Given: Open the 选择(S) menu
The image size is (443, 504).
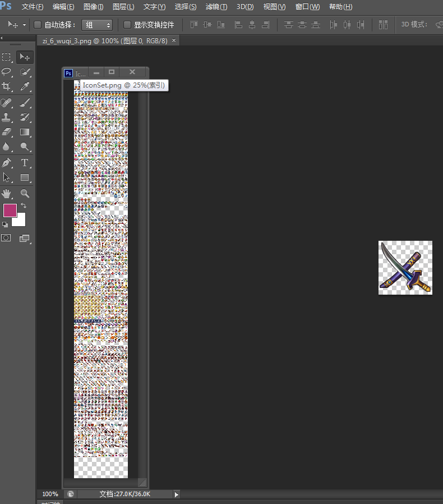Looking at the screenshot, I should coord(186,7).
